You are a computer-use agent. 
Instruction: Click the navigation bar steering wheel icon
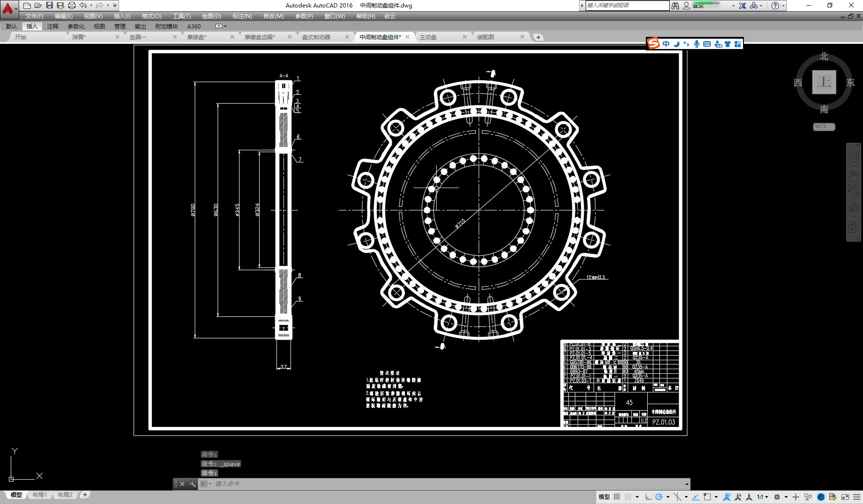tap(854, 157)
